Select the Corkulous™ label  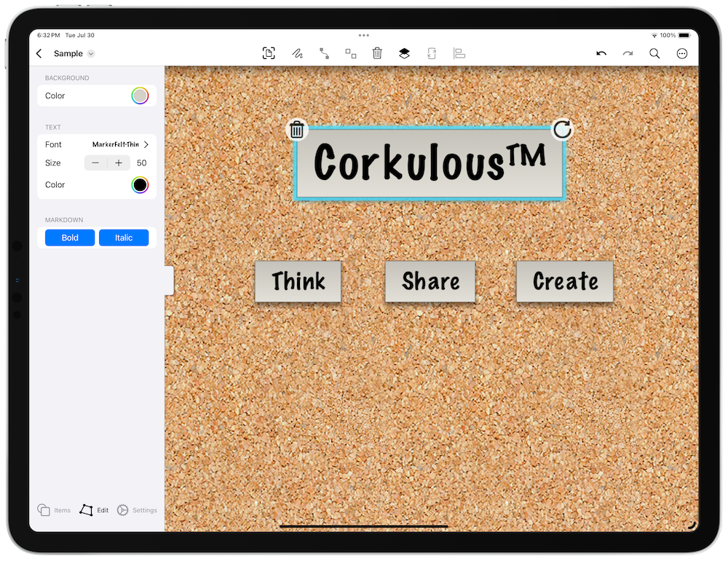(430, 164)
